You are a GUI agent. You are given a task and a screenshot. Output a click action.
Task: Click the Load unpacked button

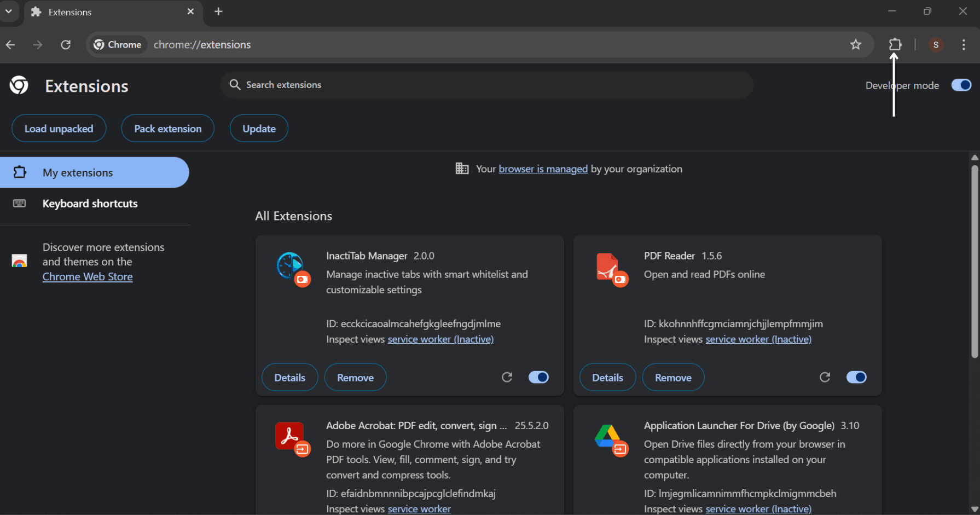(x=59, y=129)
